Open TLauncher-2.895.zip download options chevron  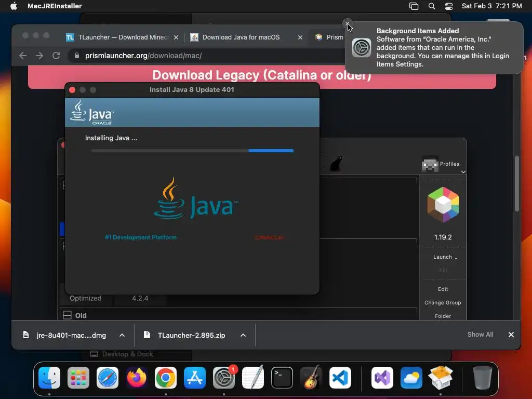click(243, 335)
